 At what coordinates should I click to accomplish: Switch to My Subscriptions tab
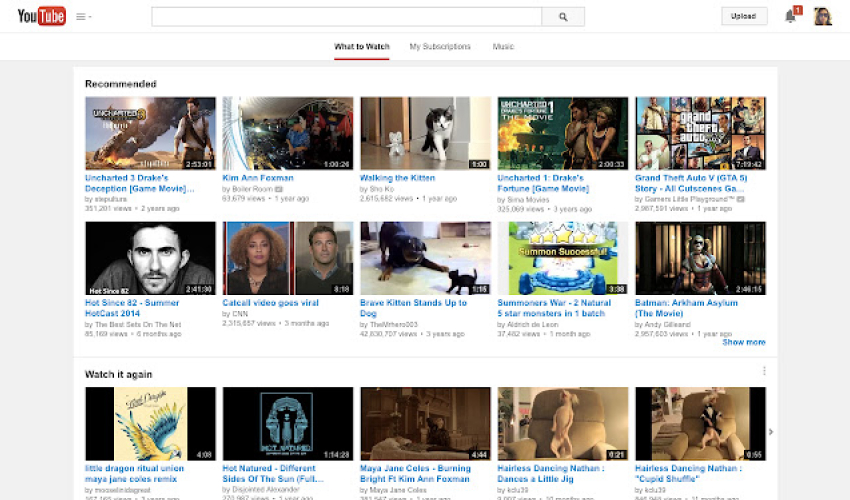440,47
